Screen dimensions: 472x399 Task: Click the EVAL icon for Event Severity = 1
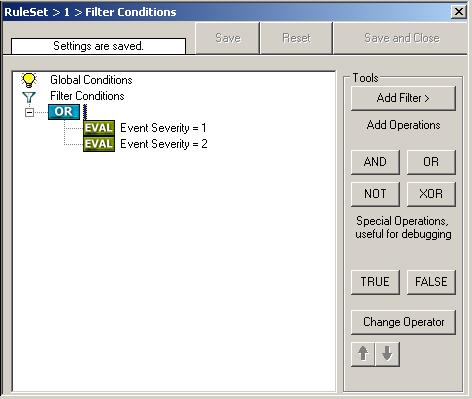99,128
